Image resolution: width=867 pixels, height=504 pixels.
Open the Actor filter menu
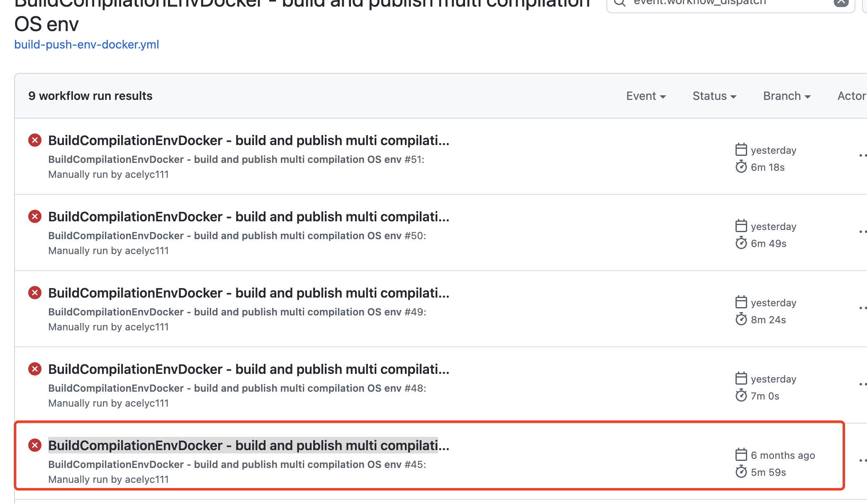[x=852, y=96]
